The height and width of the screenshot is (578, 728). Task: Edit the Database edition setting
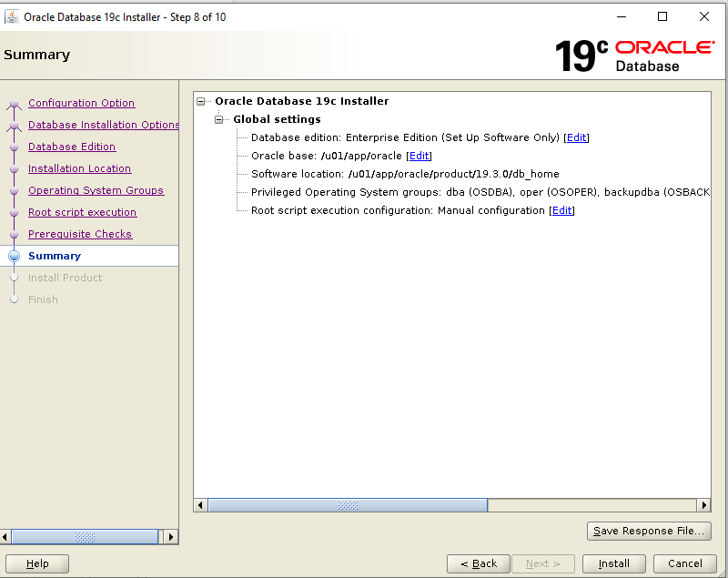[577, 137]
